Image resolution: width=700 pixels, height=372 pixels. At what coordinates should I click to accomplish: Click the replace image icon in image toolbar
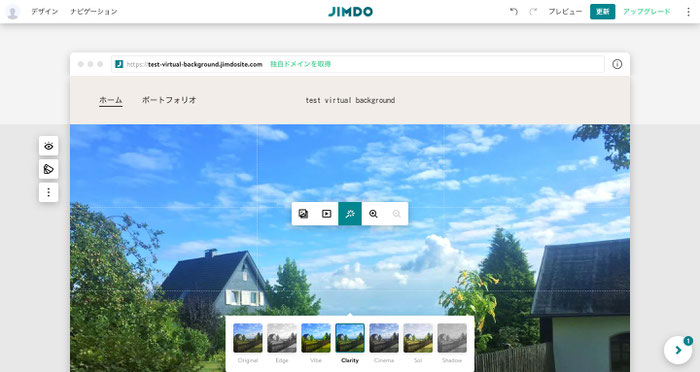(x=303, y=214)
